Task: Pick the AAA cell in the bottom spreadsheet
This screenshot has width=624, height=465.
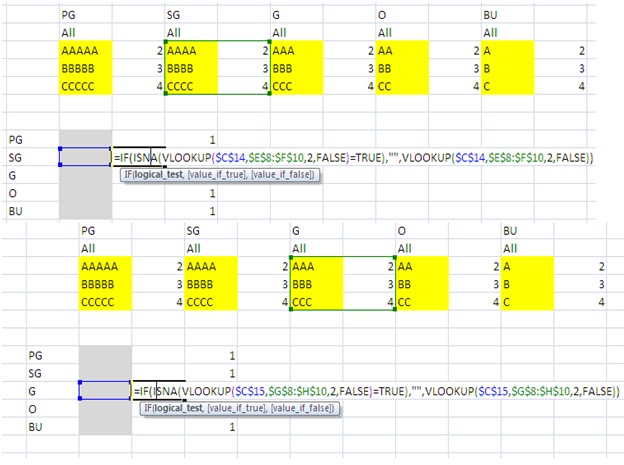Action: (317, 266)
